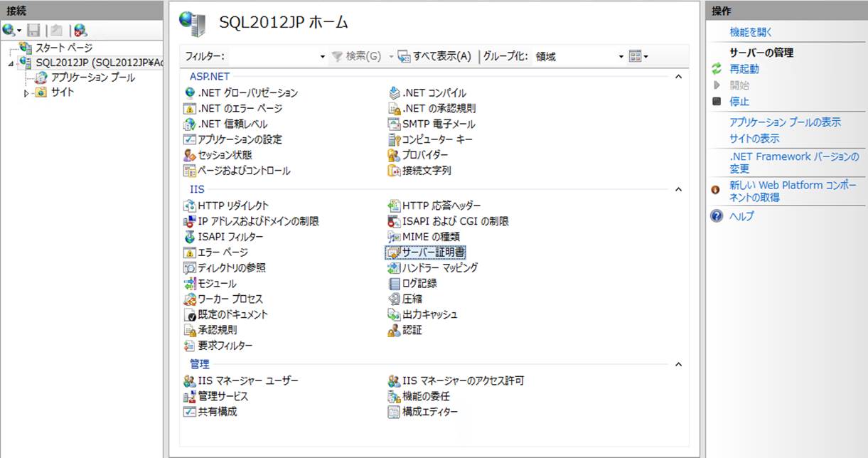Open アプリケーションの設定 feature
Screen dimensions: 868x458
(233, 140)
